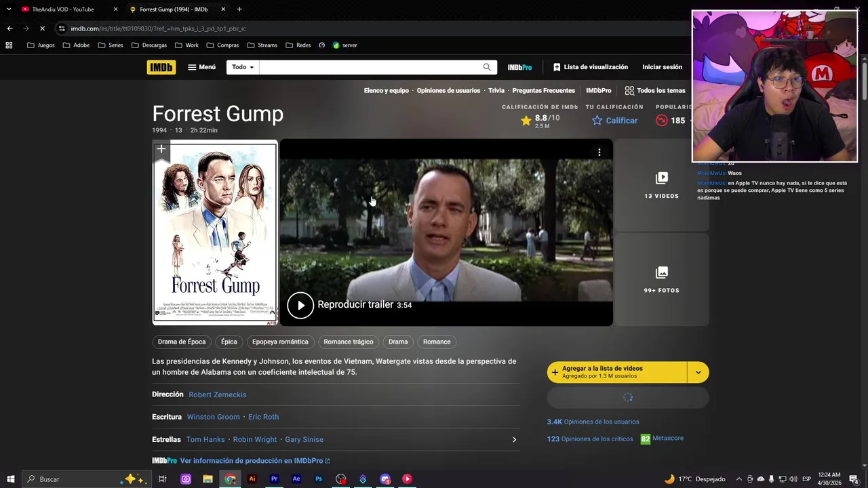Select the Épica genre chip
The image size is (868, 488).
(229, 342)
